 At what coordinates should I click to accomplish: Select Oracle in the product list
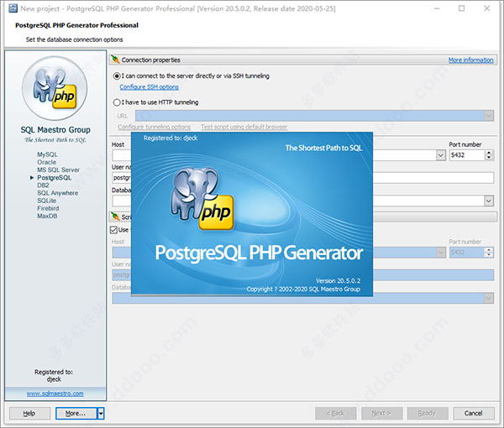46,162
